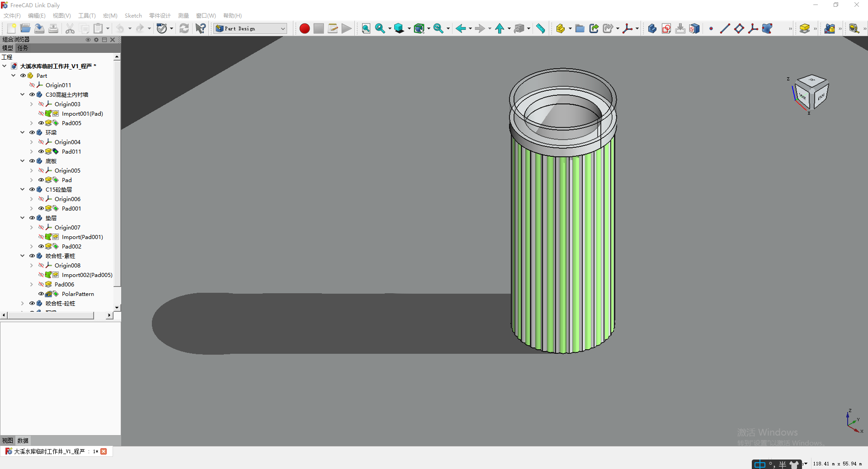Fit all contents in view

(366, 28)
